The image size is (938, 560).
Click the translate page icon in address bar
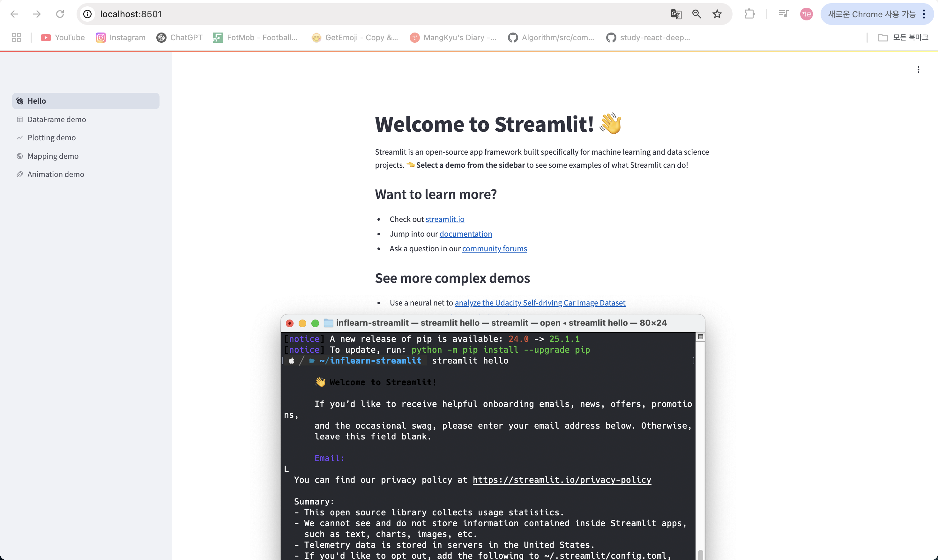(676, 14)
